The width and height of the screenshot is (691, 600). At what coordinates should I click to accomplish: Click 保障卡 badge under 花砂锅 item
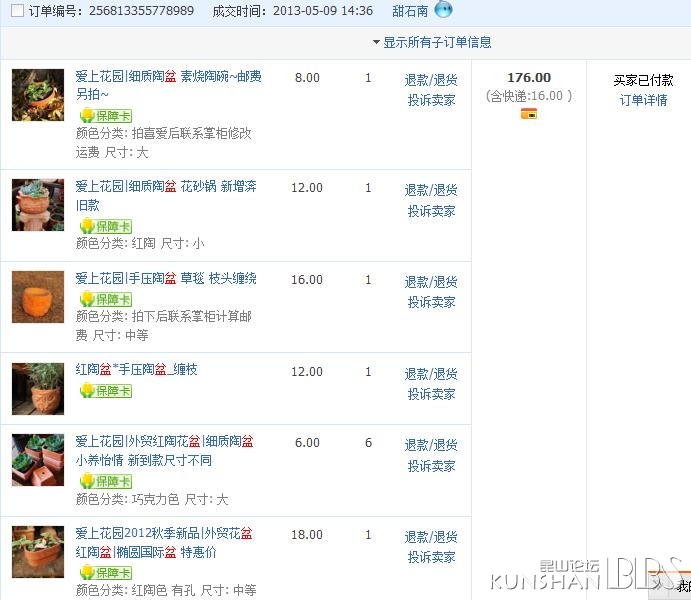[106, 226]
